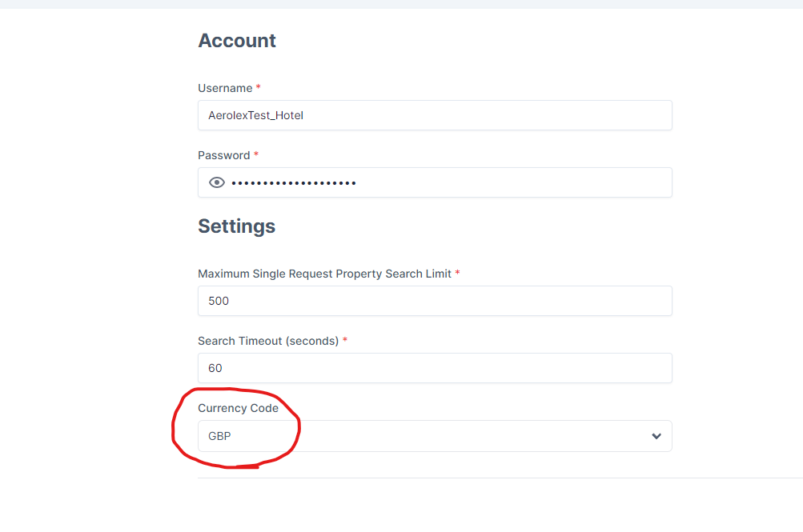The height and width of the screenshot is (532, 803).
Task: Edit the Maximum Single Request Property Search Limit field
Action: click(435, 301)
